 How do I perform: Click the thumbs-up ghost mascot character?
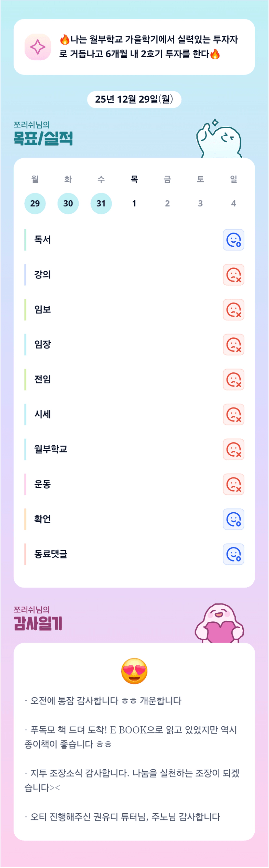(x=220, y=139)
